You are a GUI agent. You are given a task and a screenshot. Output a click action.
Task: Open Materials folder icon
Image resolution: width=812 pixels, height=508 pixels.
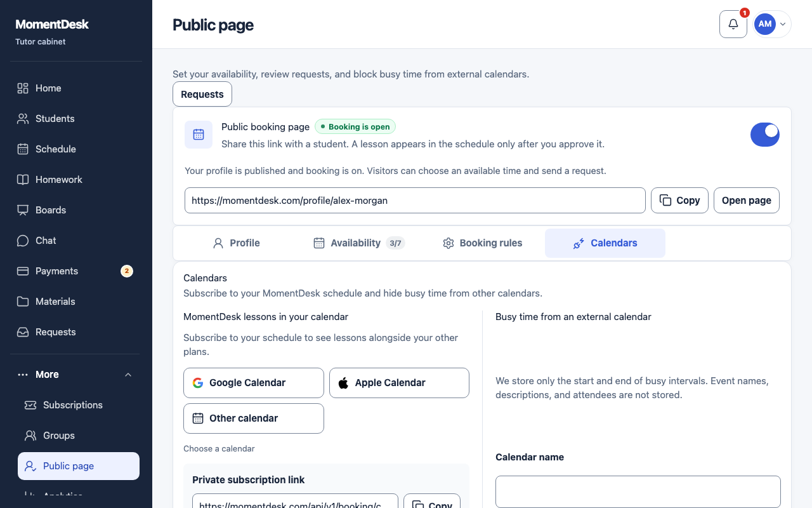[x=23, y=302]
